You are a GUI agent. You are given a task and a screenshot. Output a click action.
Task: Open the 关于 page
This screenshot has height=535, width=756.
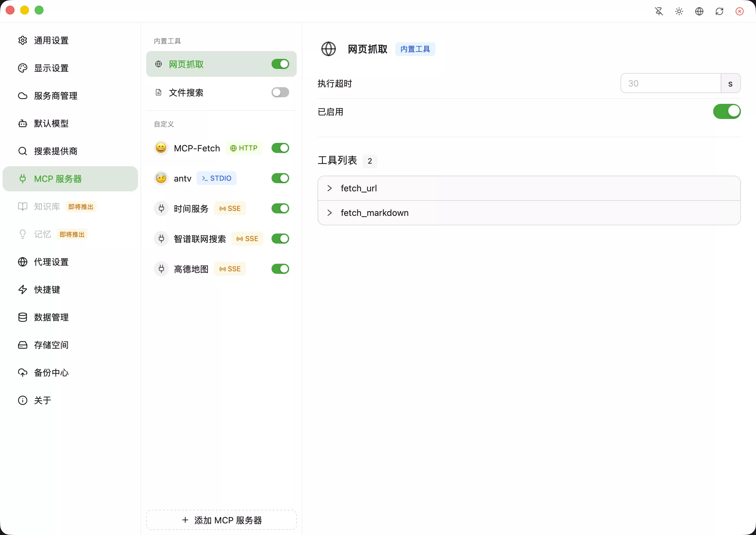click(x=43, y=400)
